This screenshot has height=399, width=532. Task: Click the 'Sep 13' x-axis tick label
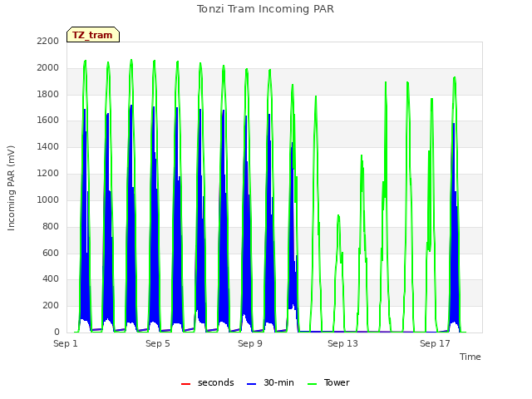[342, 343]
